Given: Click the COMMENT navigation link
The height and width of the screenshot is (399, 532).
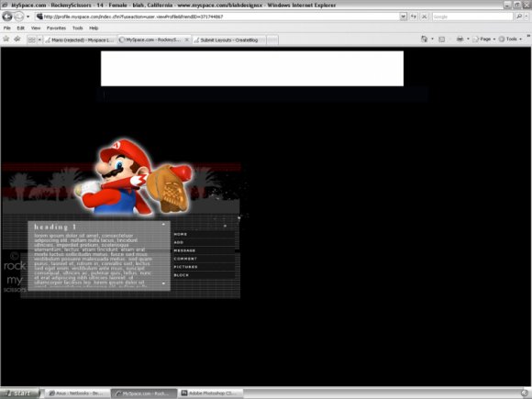Looking at the screenshot, I should click(x=185, y=259).
